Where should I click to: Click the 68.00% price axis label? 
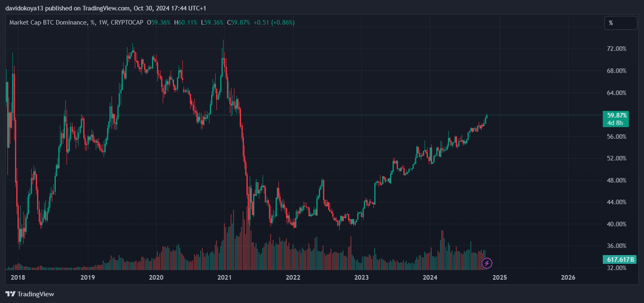616,70
